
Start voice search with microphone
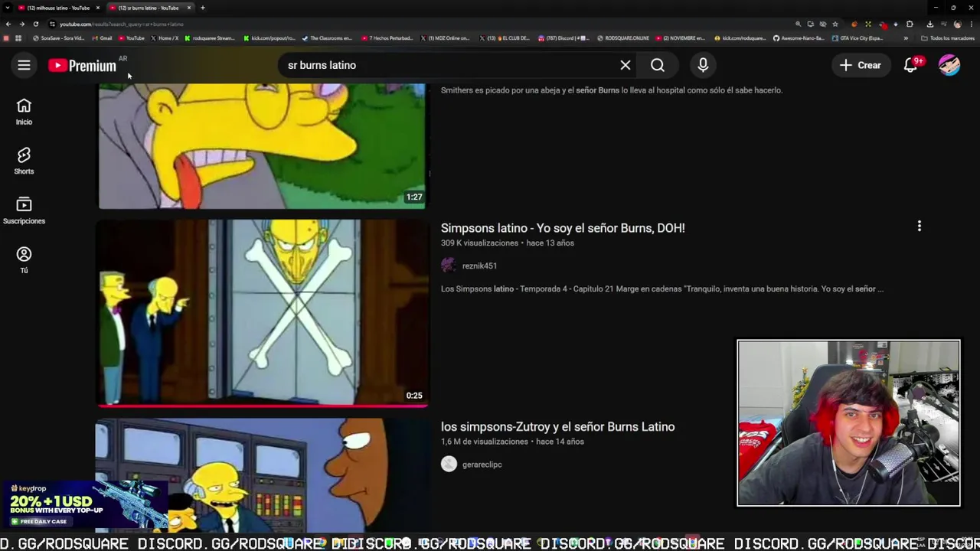(x=703, y=65)
